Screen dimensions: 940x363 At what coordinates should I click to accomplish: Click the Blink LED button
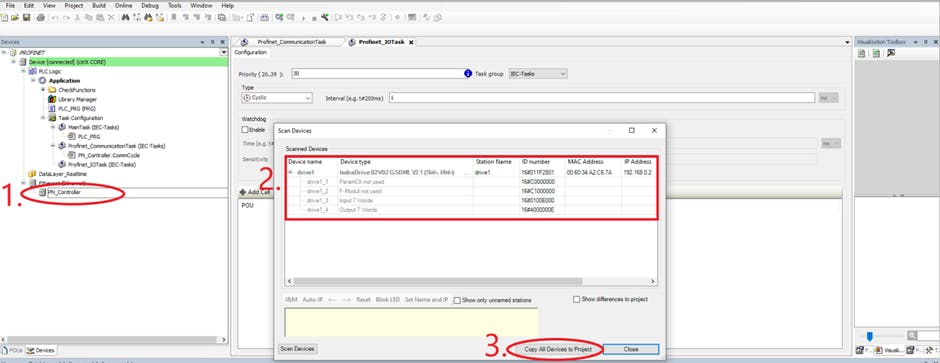pyautogui.click(x=388, y=300)
